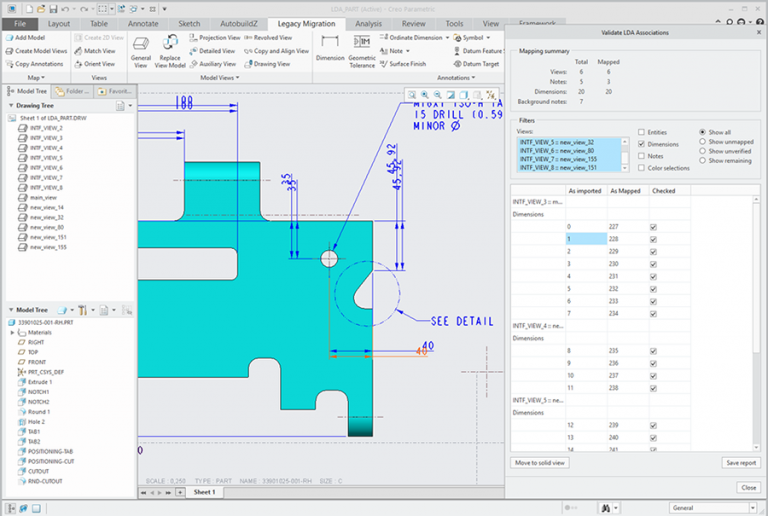Image resolution: width=768 pixels, height=516 pixels.
Task: Enable the Entities filter checkbox
Action: pos(641,132)
